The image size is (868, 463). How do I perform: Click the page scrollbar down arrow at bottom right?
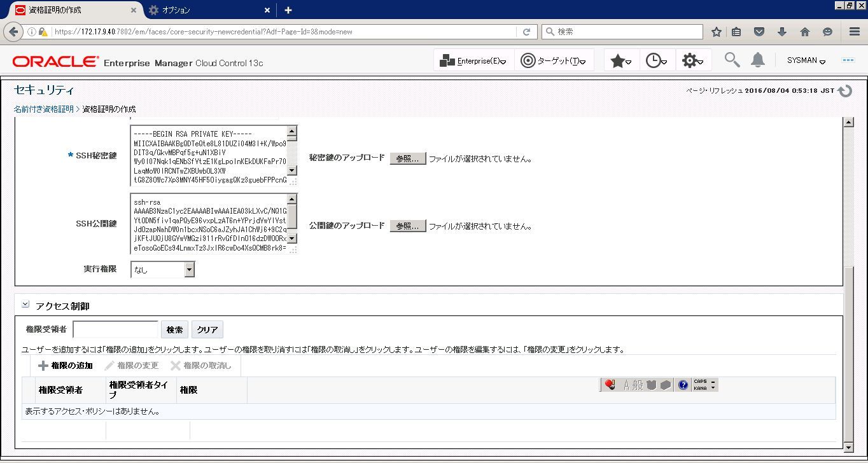848,447
